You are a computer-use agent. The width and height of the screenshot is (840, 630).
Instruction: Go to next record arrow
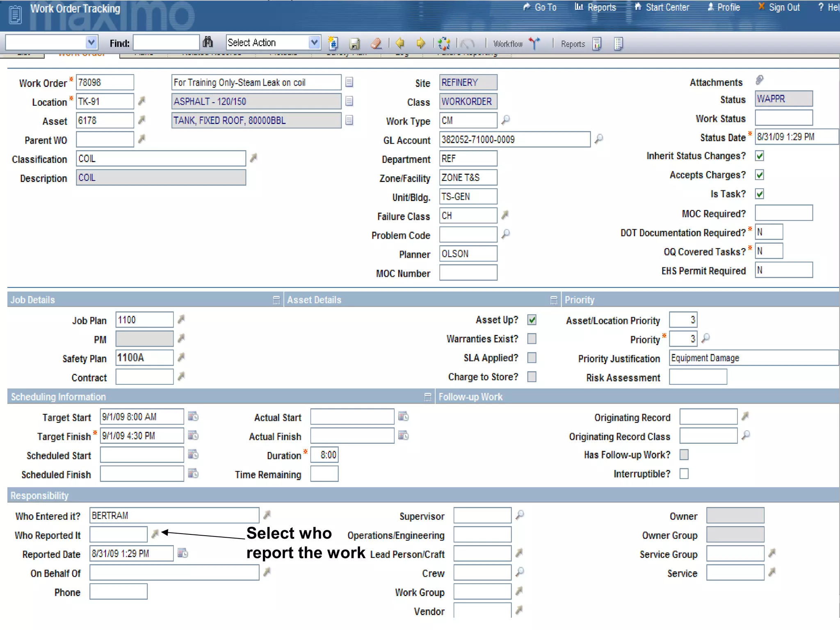pyautogui.click(x=421, y=43)
